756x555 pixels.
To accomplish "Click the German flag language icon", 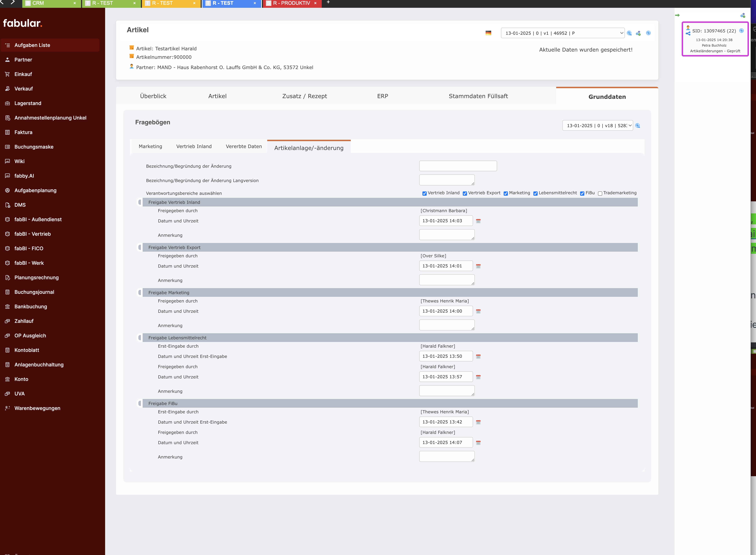I will pos(489,33).
